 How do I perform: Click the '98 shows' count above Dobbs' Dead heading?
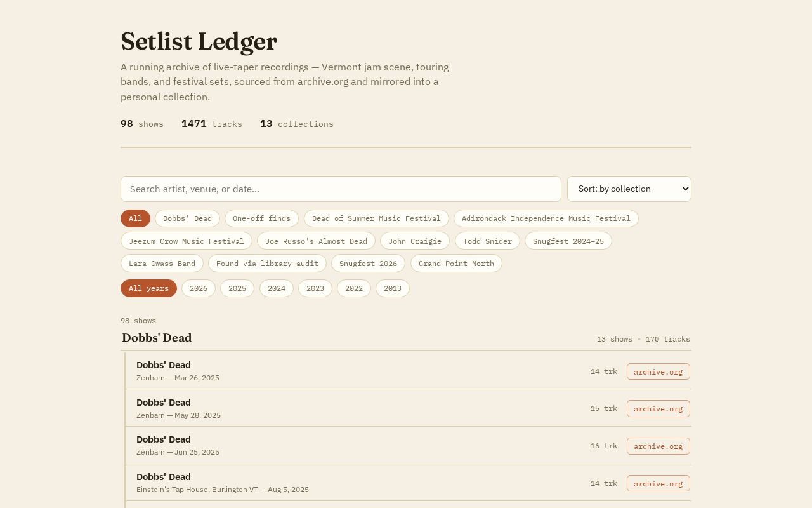(138, 321)
